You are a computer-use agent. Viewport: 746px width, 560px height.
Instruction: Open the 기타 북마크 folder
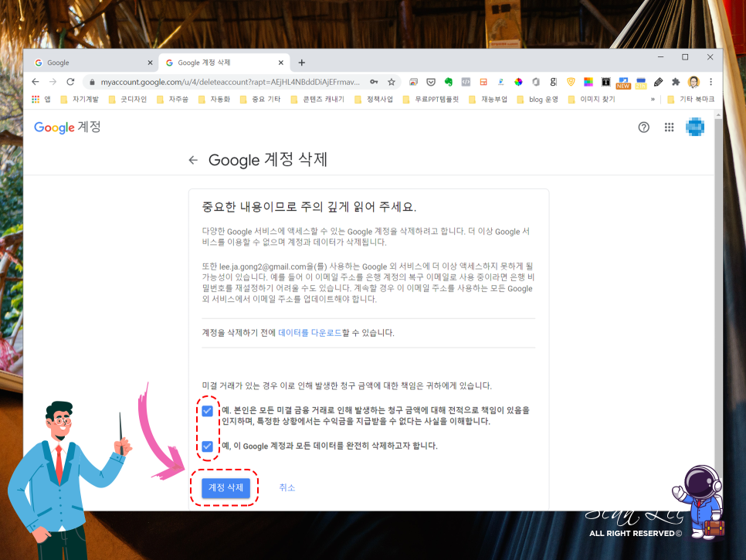691,99
